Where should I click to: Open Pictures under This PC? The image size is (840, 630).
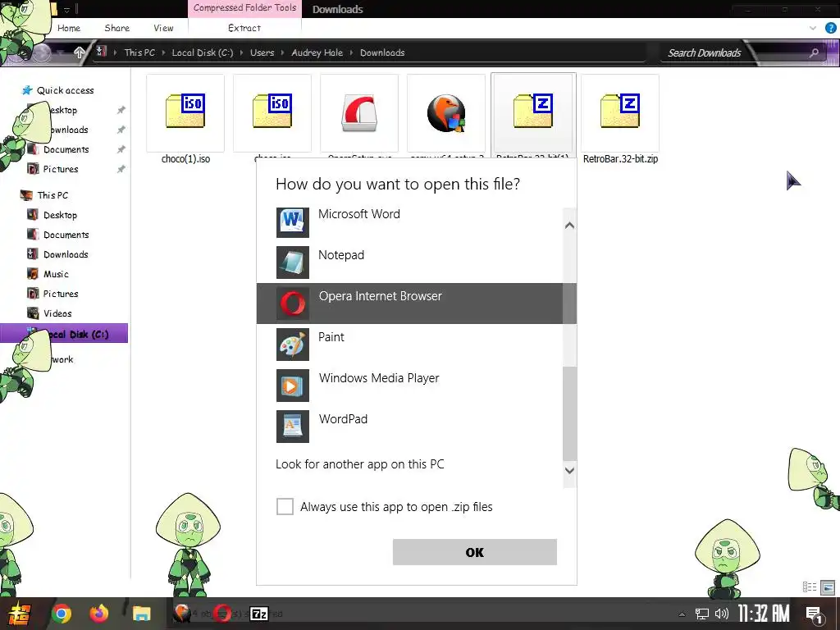coord(61,294)
